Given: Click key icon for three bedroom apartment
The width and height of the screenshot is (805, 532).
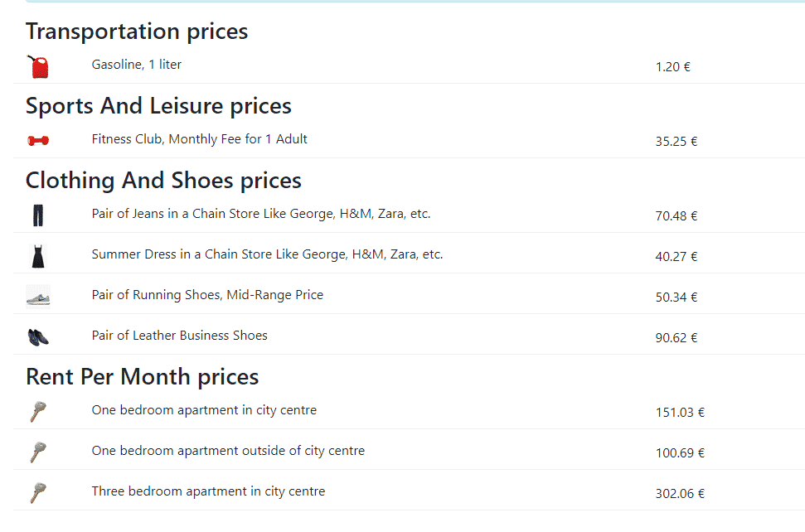Looking at the screenshot, I should [x=38, y=492].
